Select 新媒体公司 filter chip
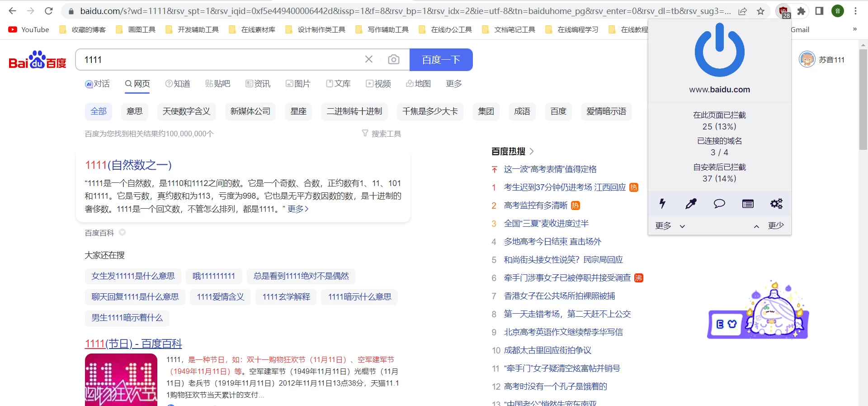The height and width of the screenshot is (406, 868). (x=250, y=111)
